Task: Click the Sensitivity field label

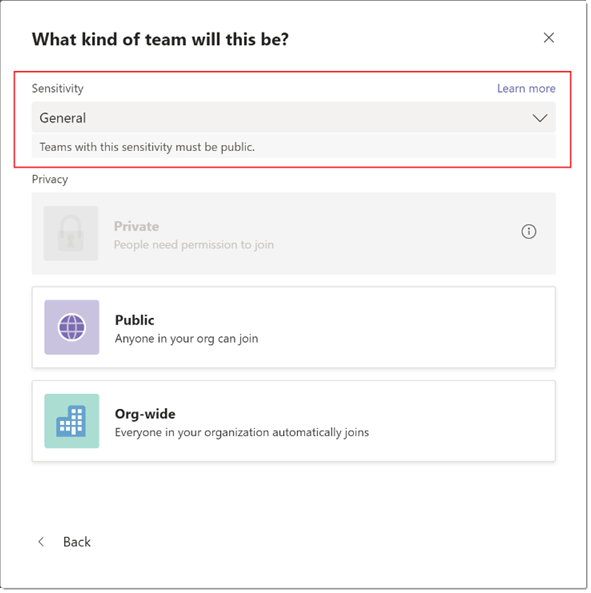Action: [x=58, y=89]
